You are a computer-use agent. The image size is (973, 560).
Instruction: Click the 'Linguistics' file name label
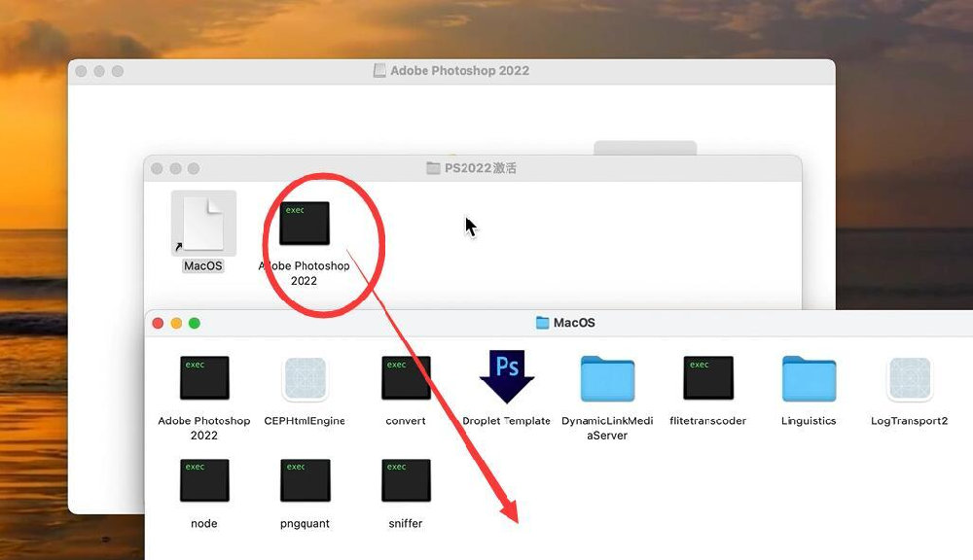pos(809,420)
